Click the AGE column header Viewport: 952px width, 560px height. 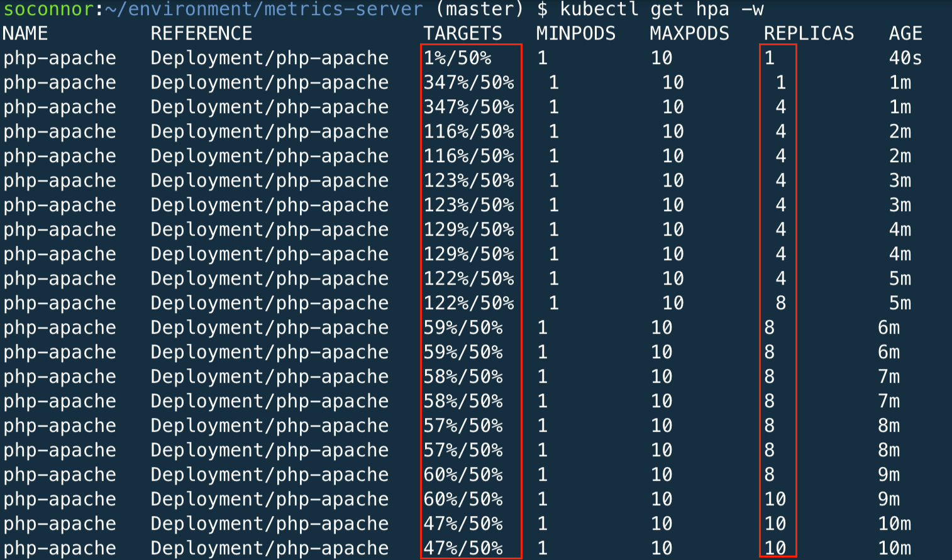pyautogui.click(x=905, y=33)
